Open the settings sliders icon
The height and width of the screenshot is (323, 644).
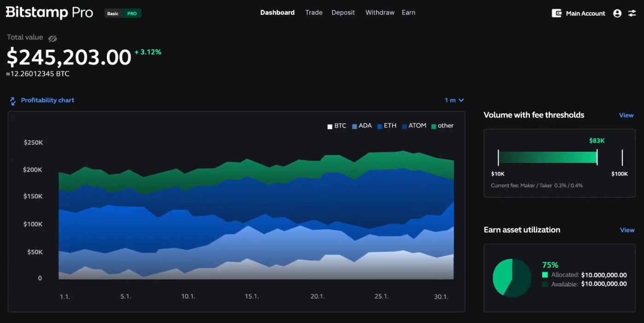pyautogui.click(x=632, y=13)
